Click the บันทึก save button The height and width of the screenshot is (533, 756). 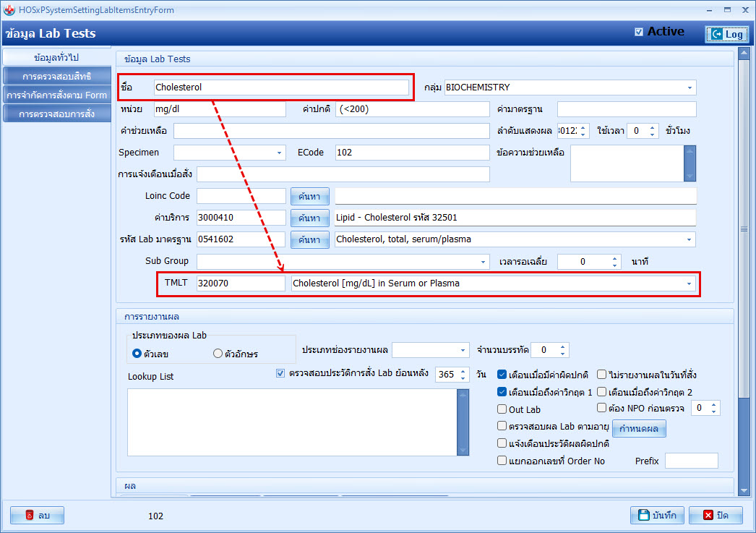(658, 515)
